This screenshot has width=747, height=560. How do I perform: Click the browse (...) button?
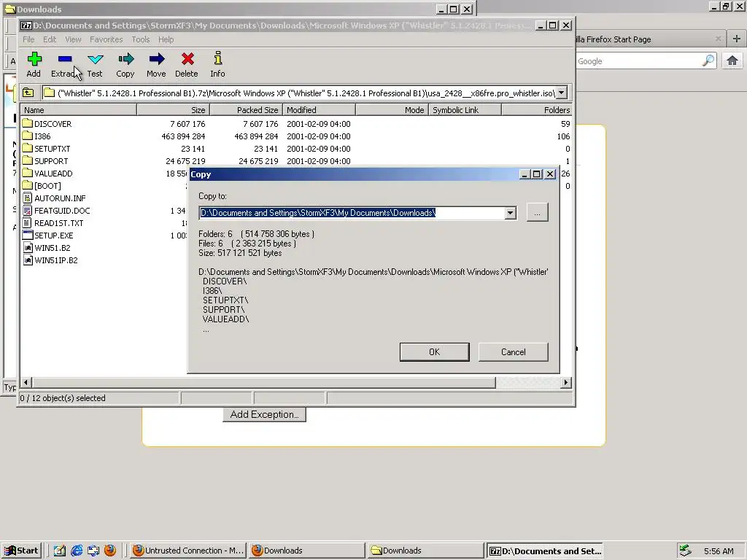[x=538, y=212]
